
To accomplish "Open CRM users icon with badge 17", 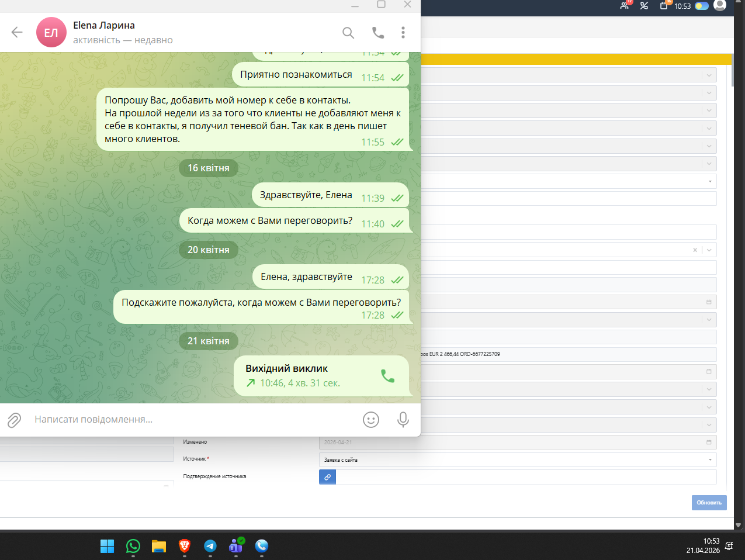I will point(625,5).
